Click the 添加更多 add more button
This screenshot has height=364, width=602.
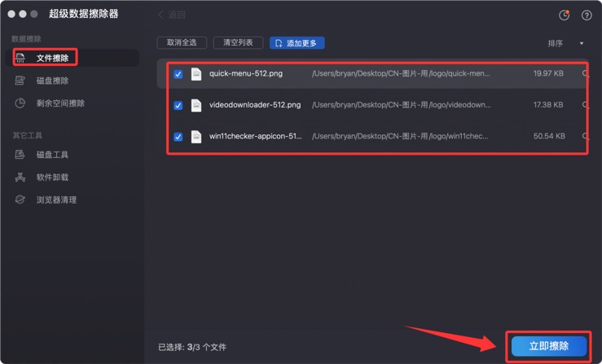click(x=297, y=42)
